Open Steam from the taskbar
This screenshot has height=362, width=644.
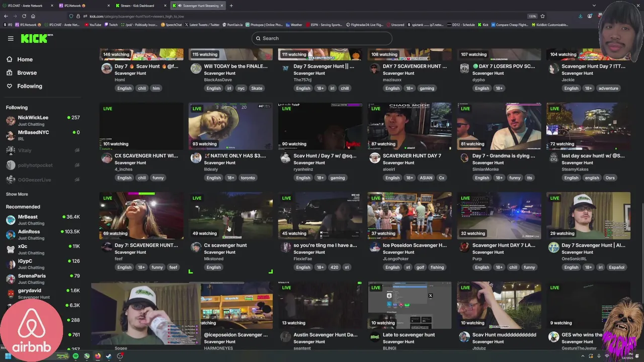(109, 356)
